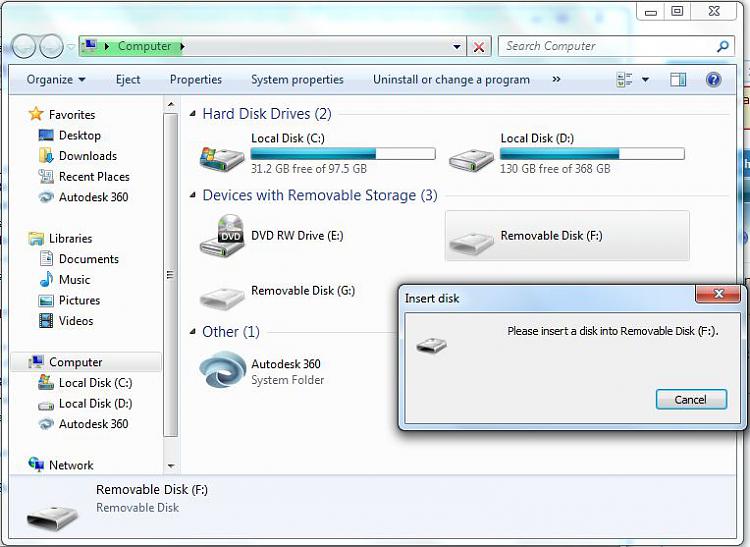Image resolution: width=750 pixels, height=547 pixels.
Task: Click the Forward navigation button
Action: tap(51, 46)
